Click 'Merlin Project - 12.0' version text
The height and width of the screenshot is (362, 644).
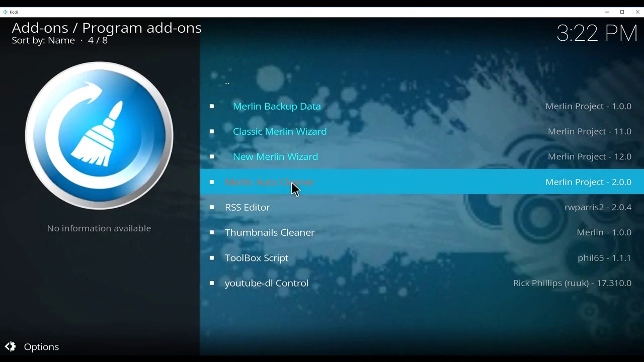tap(590, 156)
